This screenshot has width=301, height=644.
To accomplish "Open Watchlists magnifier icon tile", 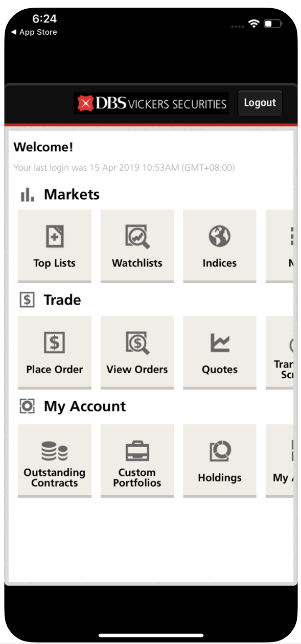I will 137,246.
